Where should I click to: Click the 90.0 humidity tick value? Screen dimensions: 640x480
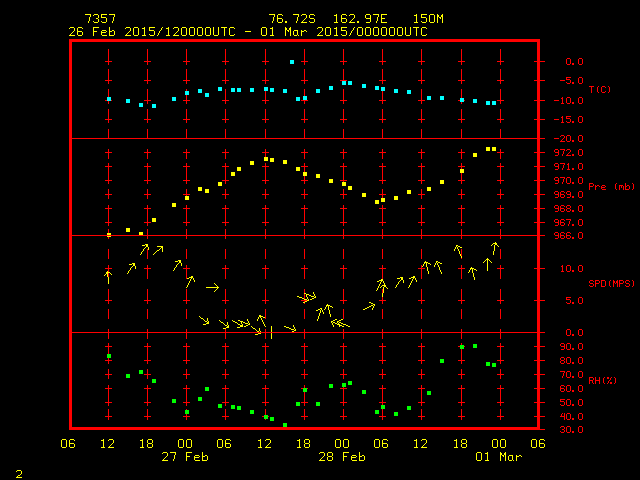tap(571, 347)
